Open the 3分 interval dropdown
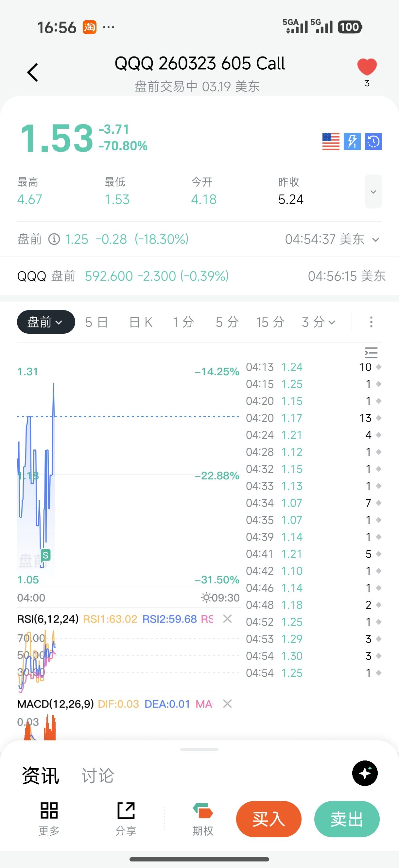 tap(319, 322)
